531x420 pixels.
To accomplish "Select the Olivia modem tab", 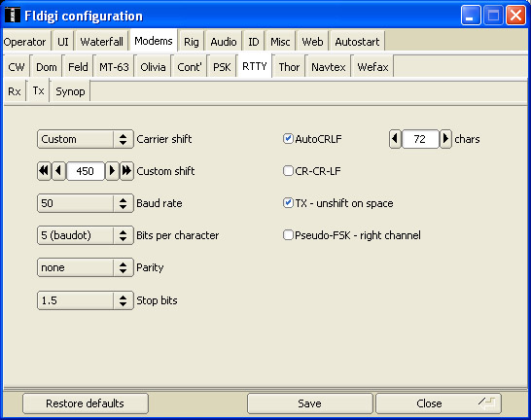I will tap(153, 67).
